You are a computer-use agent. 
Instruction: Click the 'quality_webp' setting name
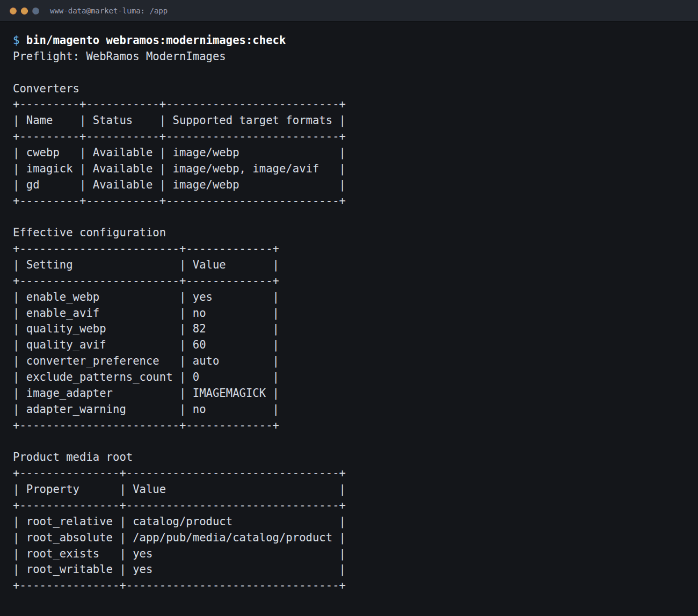point(66,329)
